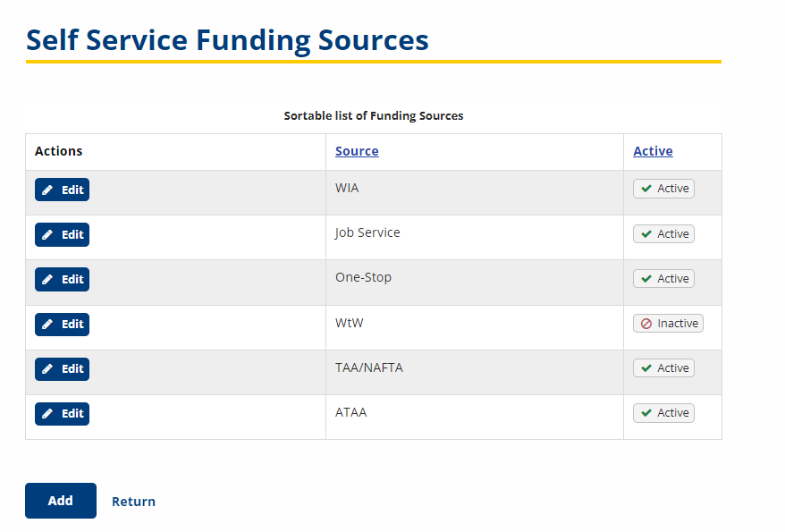
Task: Select the One-Stop source cell
Action: 475,283
